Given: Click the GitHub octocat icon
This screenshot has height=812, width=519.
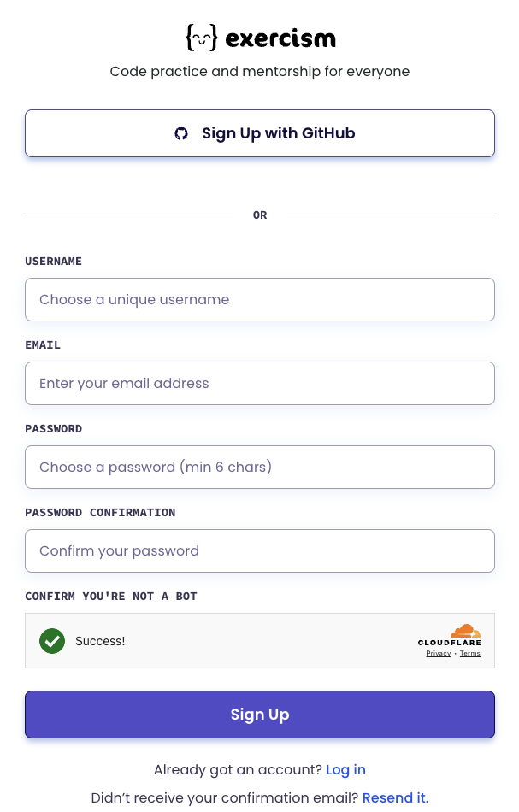Looking at the screenshot, I should [x=181, y=133].
